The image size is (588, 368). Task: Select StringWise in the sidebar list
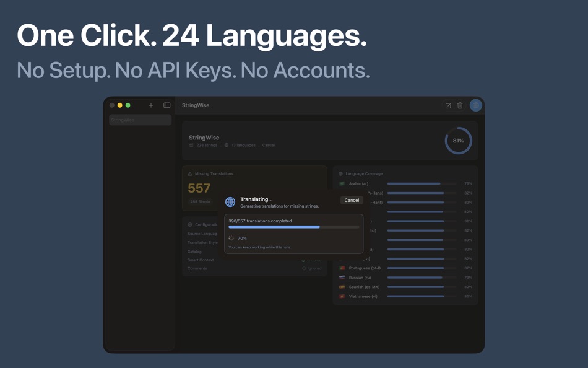pos(140,120)
